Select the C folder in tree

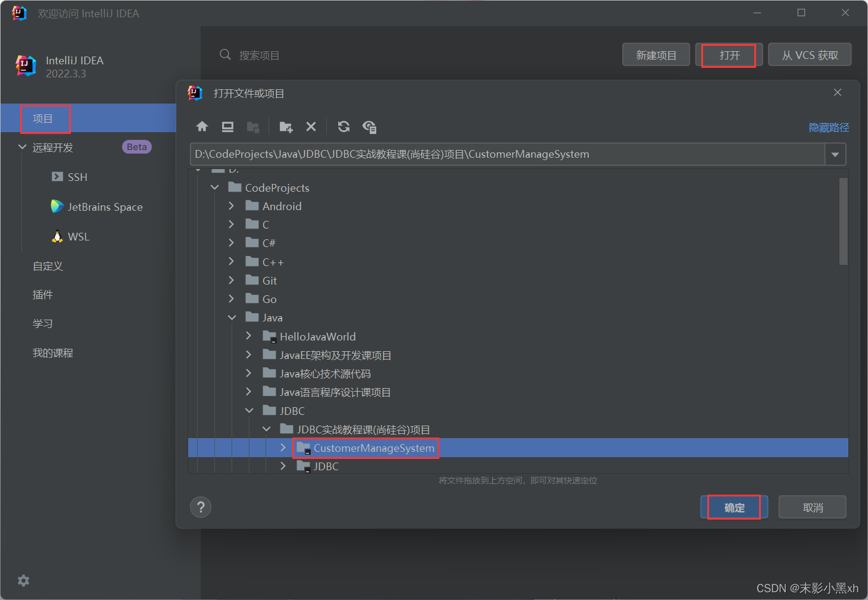(266, 224)
